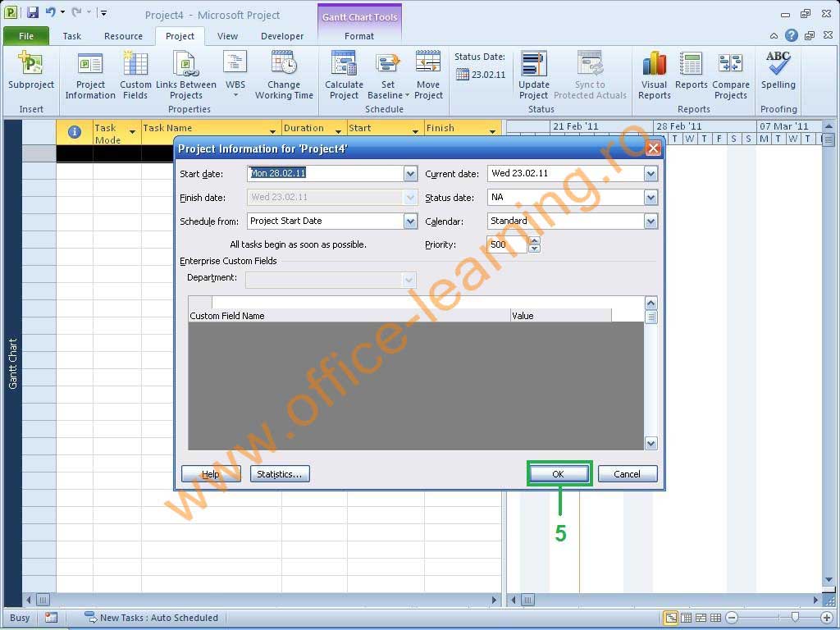
Task: Switch to Task Usage view in status bar
Action: point(685,618)
